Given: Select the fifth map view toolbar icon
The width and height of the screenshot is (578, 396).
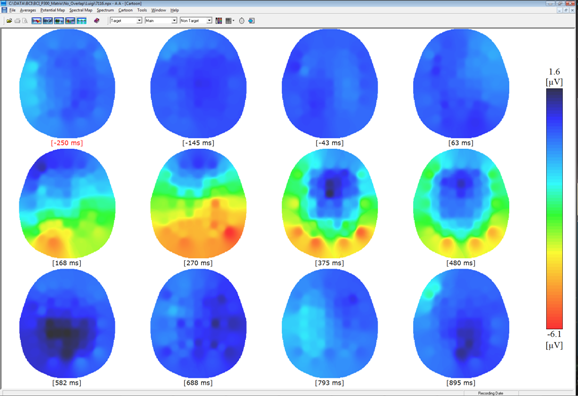Looking at the screenshot, I should [81, 21].
